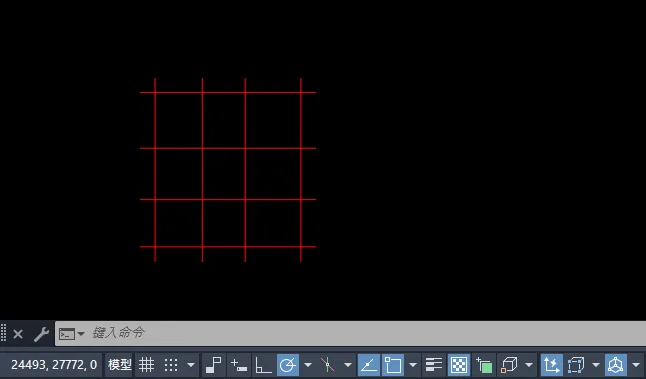
Task: Click the infer constraints icon
Action: (x=213, y=365)
